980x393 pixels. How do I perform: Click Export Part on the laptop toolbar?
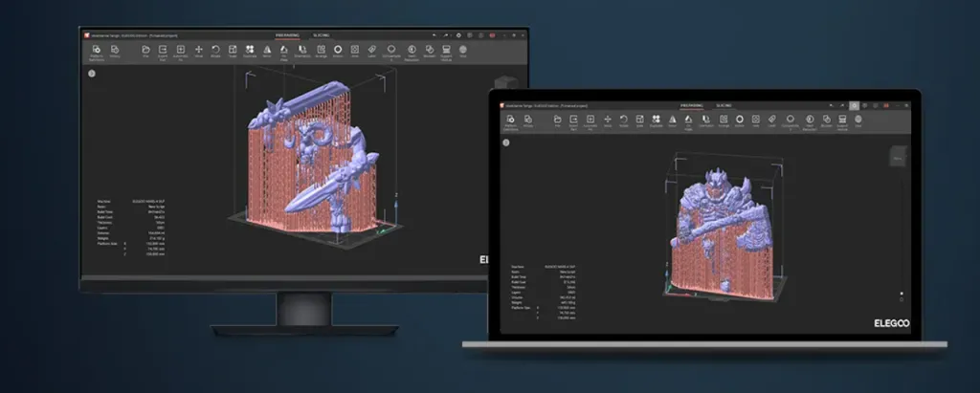point(574,120)
